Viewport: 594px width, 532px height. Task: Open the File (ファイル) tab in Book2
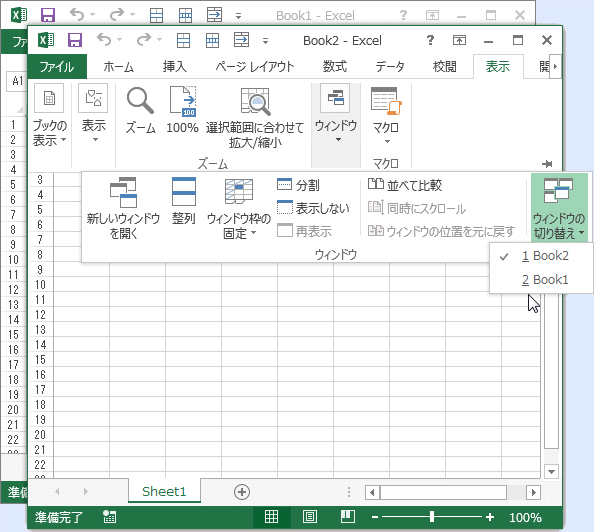pos(57,67)
